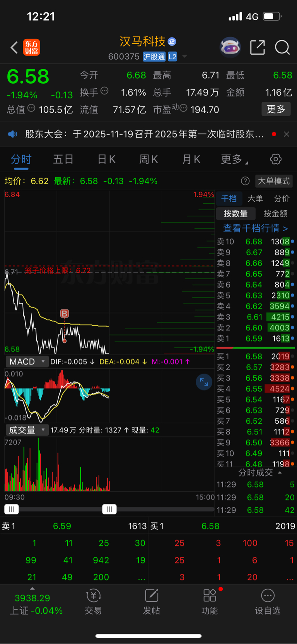The image size is (297, 644).
Task: Tap the 金额 1.16亿 value
Action: point(278,93)
